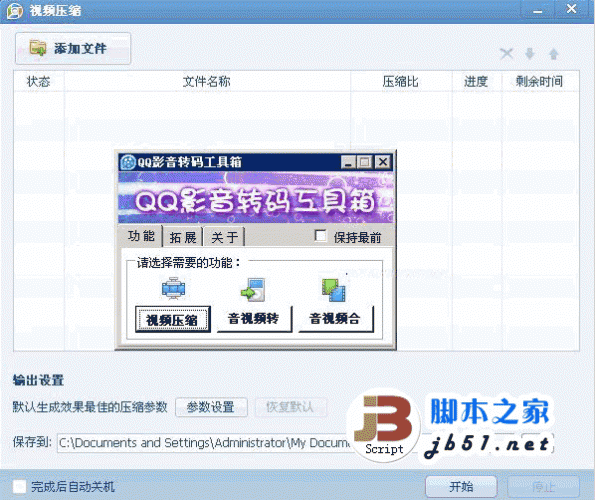Viewport: 595px width, 500px height.
Task: Minimize the QQ影音转码工具箱 window
Action: click(348, 162)
